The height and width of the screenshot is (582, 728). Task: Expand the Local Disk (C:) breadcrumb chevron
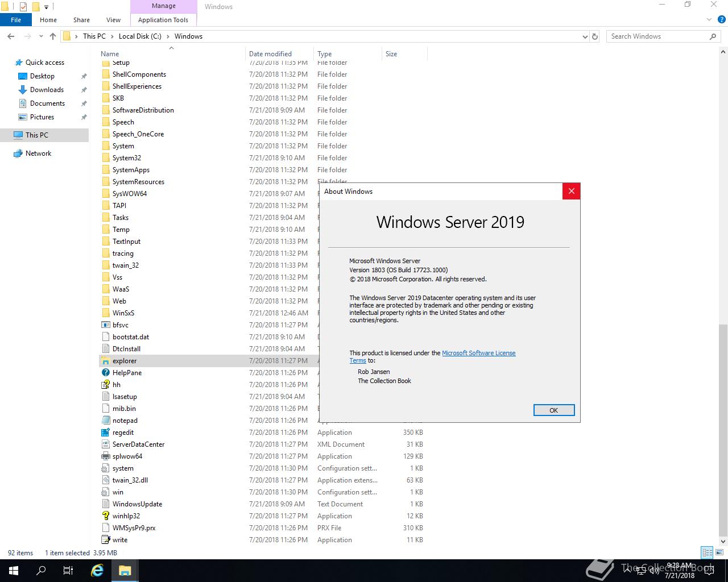(168, 36)
